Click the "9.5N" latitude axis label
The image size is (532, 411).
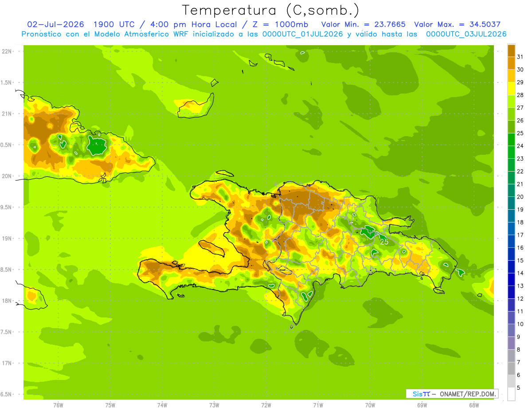click(7, 207)
